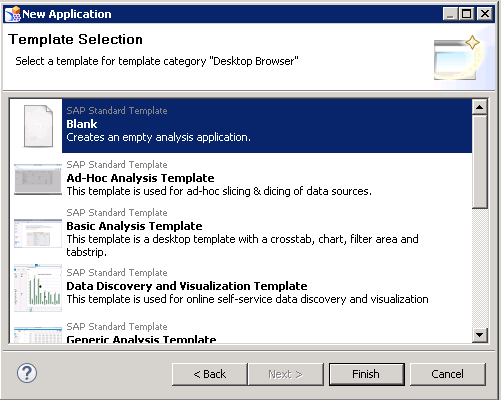Screen dimensions: 501x400
Task: Maximize the New Application window
Action: [x=466, y=14]
